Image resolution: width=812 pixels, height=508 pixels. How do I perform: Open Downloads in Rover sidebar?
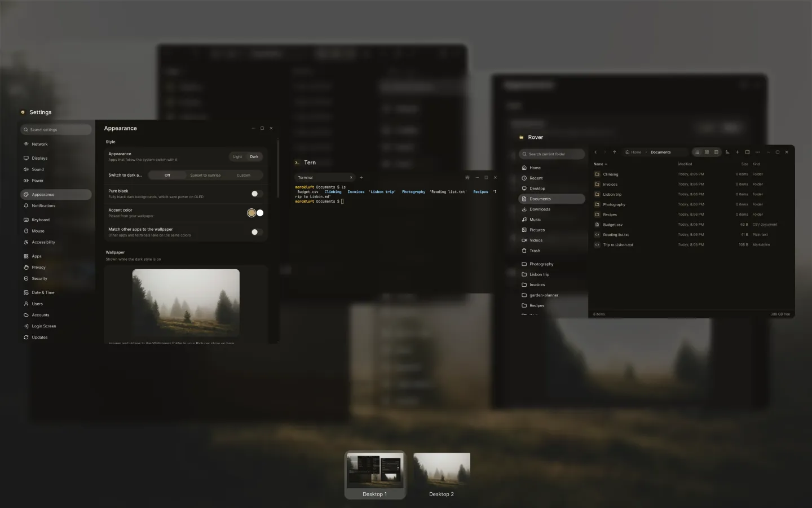(x=551, y=209)
